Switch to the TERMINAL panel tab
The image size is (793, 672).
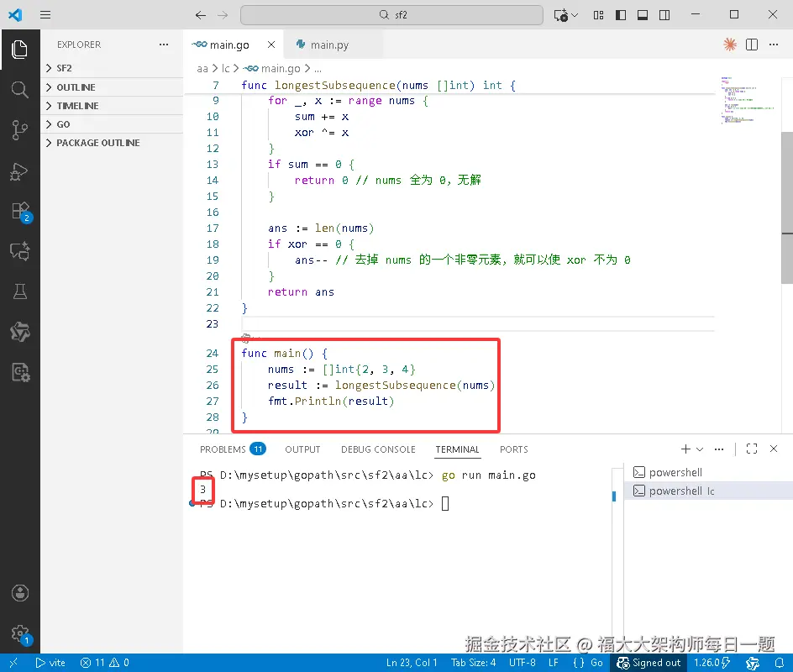(x=457, y=449)
